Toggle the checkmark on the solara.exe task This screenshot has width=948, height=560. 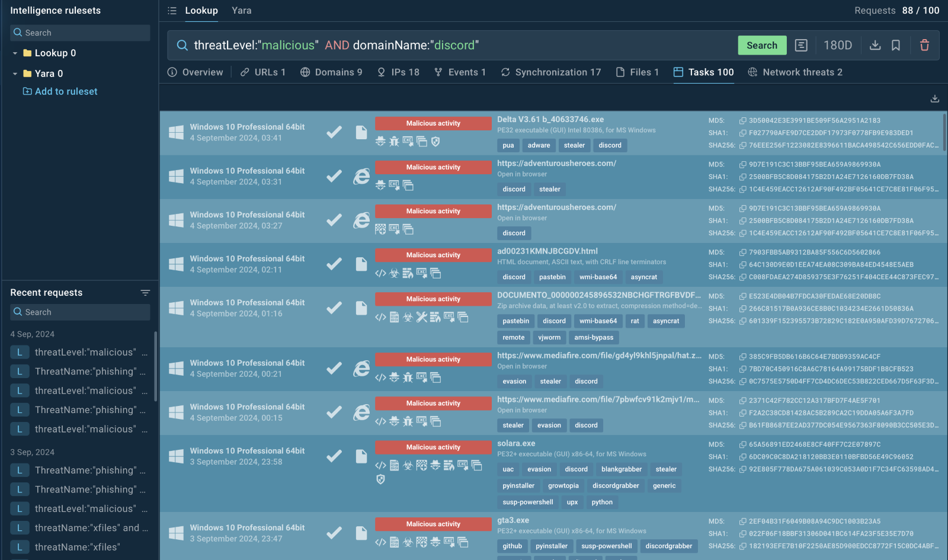pyautogui.click(x=334, y=456)
